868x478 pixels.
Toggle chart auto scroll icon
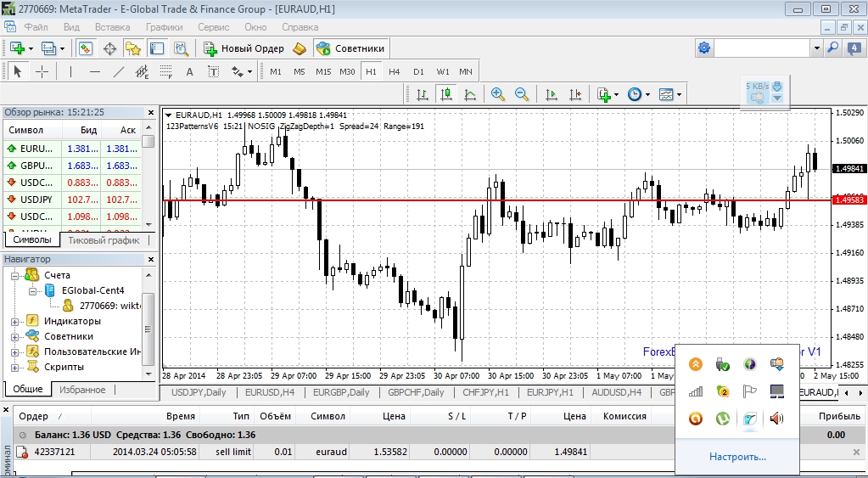pos(551,95)
